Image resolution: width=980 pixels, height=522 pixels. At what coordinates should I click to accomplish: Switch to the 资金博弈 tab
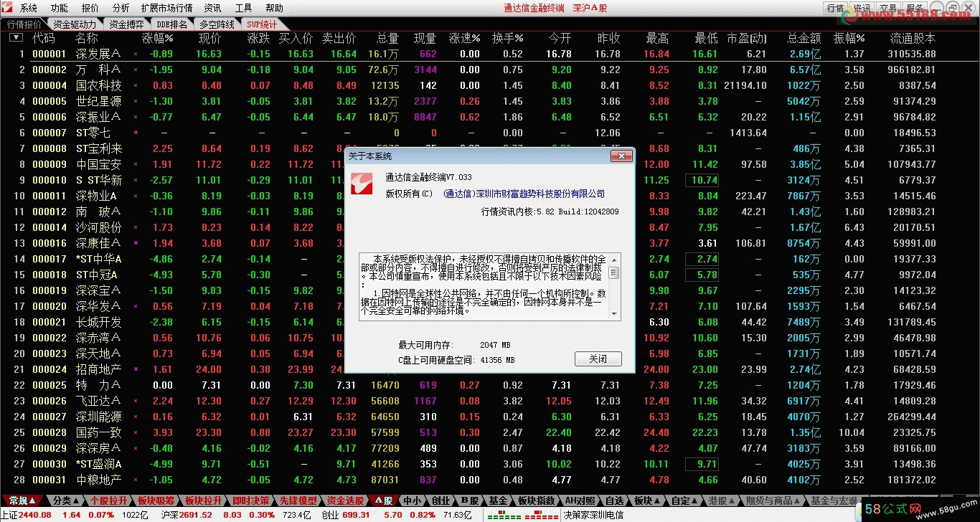[x=126, y=24]
